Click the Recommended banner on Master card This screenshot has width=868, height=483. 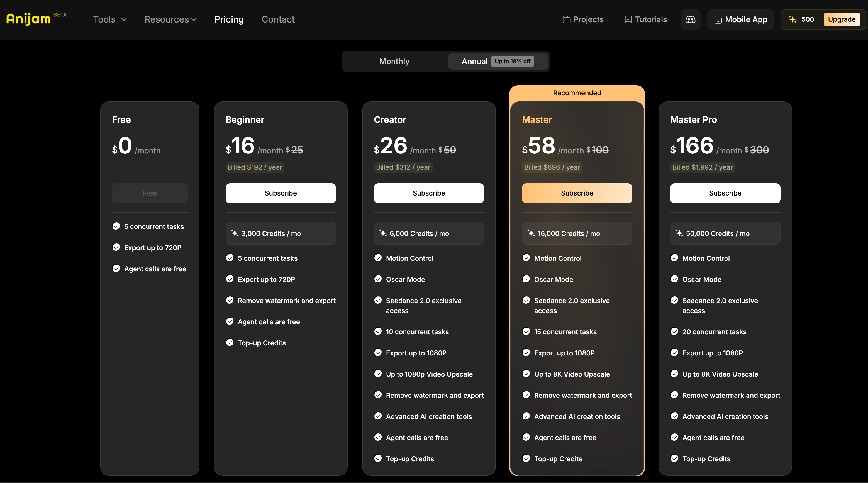pos(577,93)
